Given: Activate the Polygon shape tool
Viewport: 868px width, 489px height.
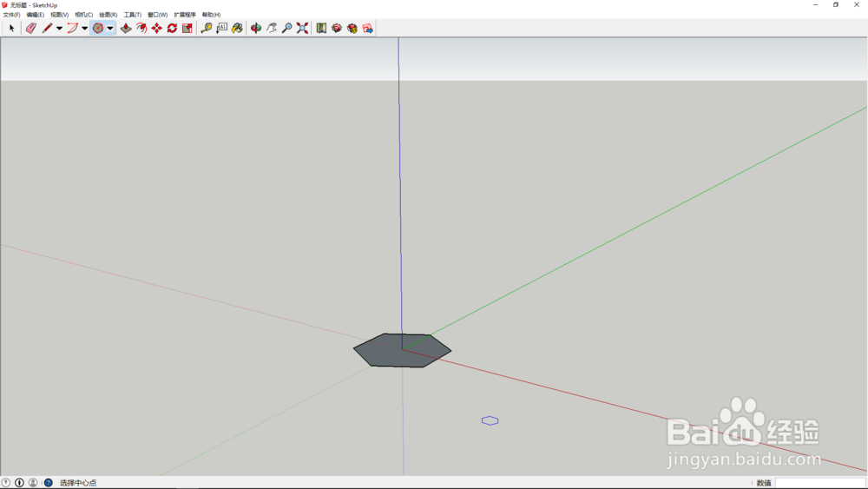Looking at the screenshot, I should [98, 29].
